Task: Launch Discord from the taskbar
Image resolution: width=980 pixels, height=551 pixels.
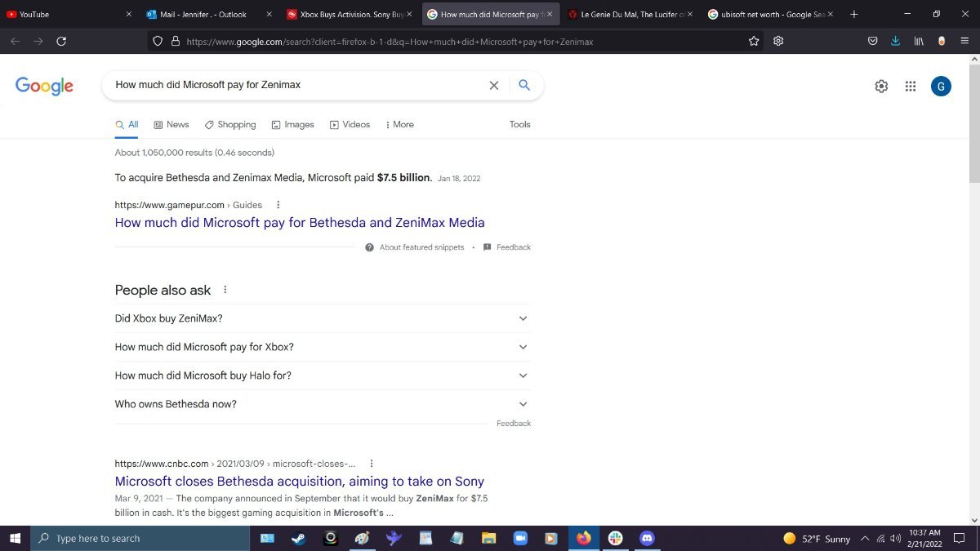Action: click(x=647, y=538)
